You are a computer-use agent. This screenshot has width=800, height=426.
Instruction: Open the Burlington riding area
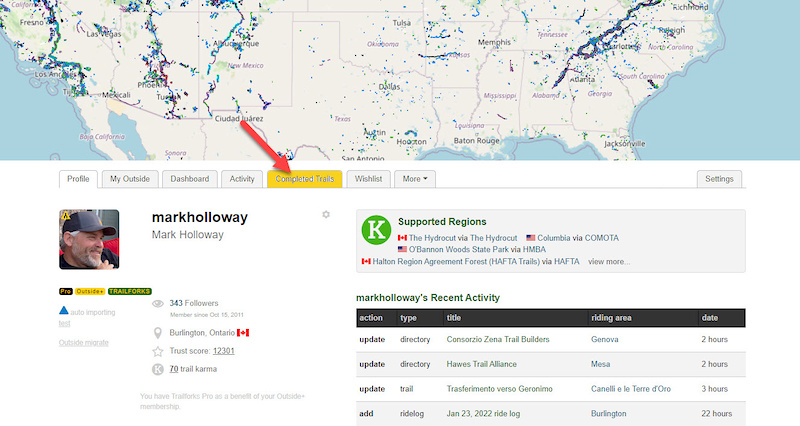pos(609,414)
